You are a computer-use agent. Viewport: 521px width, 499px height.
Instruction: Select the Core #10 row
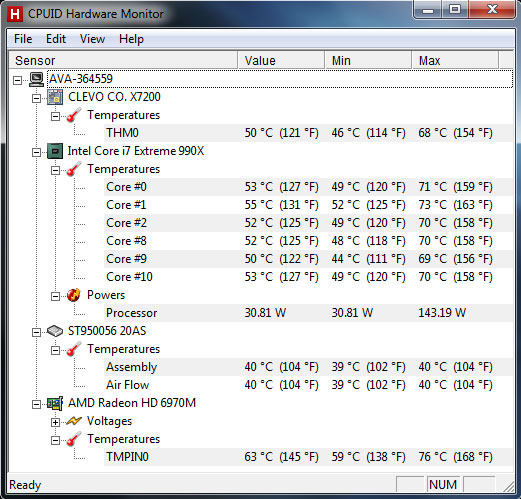(308, 277)
